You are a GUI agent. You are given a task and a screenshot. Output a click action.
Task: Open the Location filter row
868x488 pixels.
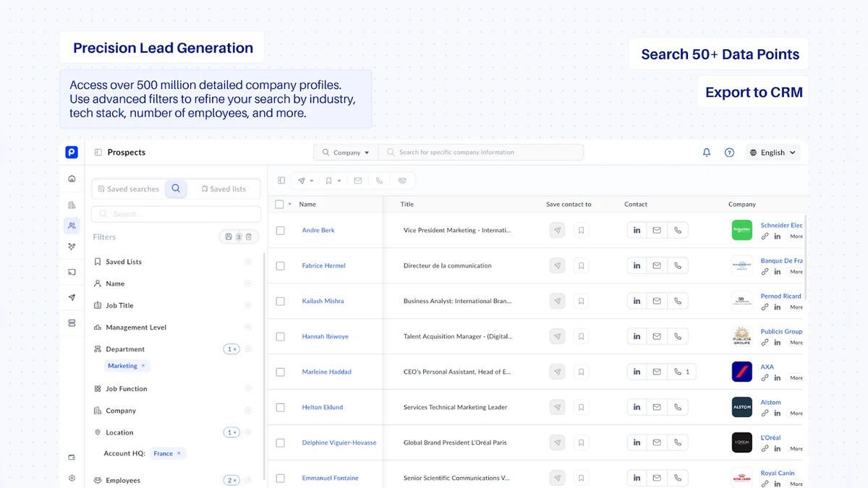(x=171, y=432)
